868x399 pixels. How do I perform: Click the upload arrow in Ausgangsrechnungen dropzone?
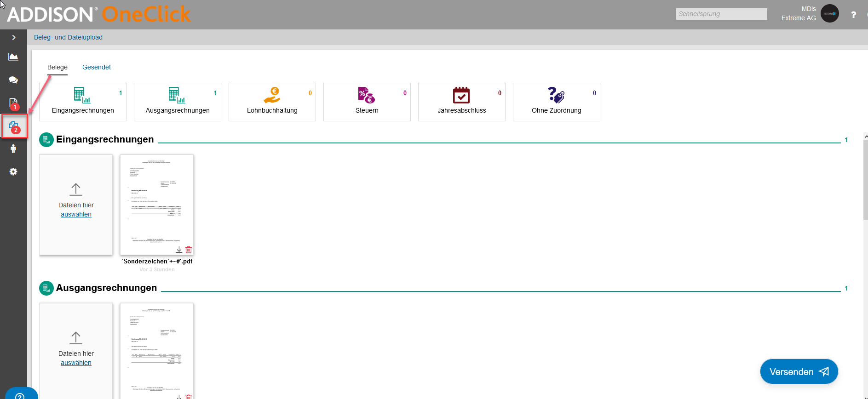(x=76, y=337)
